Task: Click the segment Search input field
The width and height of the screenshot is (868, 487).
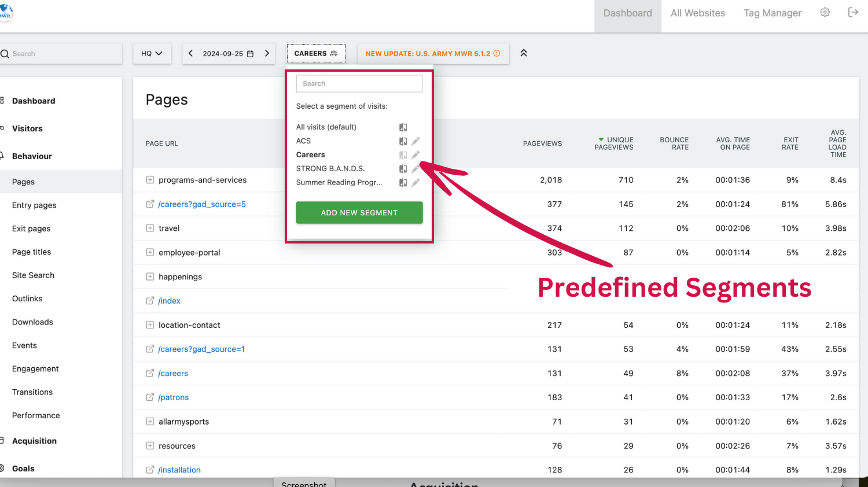Action: click(359, 83)
